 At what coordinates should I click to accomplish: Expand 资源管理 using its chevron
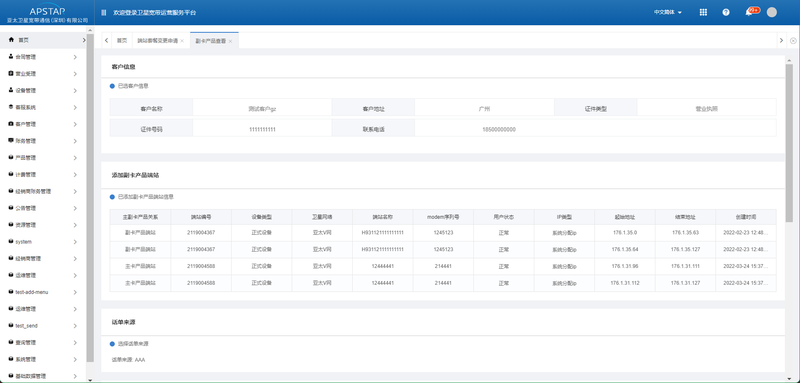[x=75, y=225]
